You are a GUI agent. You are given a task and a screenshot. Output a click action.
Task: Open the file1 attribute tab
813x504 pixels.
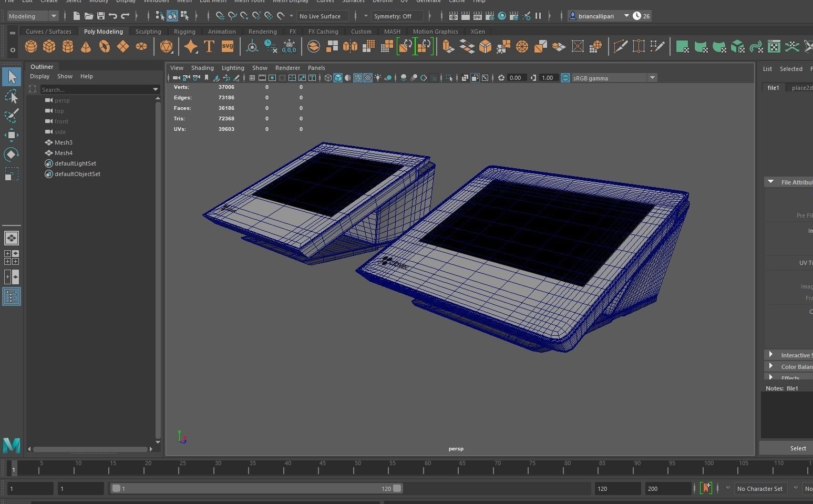(773, 88)
